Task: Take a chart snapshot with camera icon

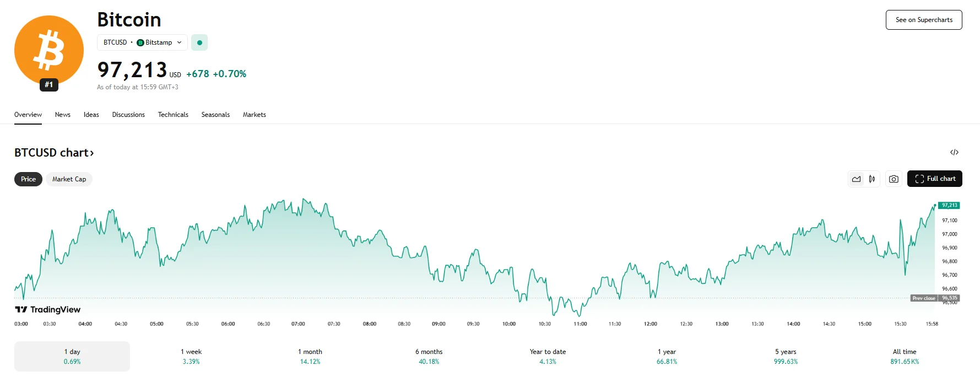Action: tap(894, 179)
